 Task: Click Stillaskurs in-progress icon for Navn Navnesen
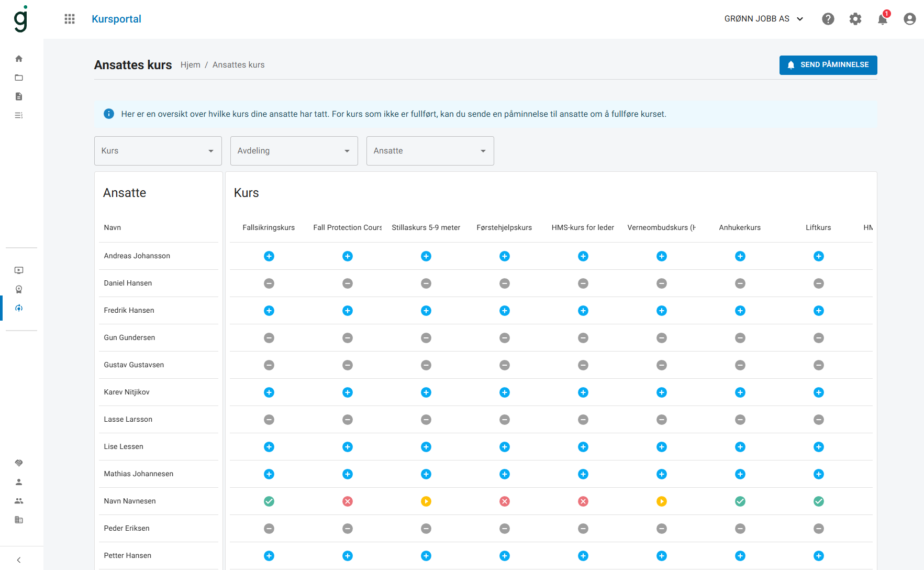(426, 501)
